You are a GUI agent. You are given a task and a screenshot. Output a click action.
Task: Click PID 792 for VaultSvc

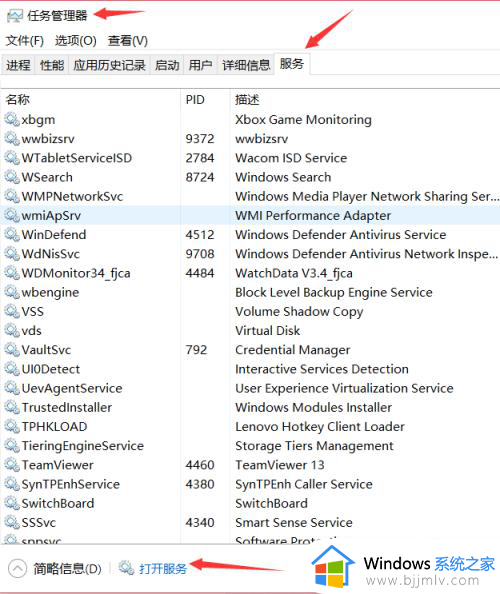196,350
